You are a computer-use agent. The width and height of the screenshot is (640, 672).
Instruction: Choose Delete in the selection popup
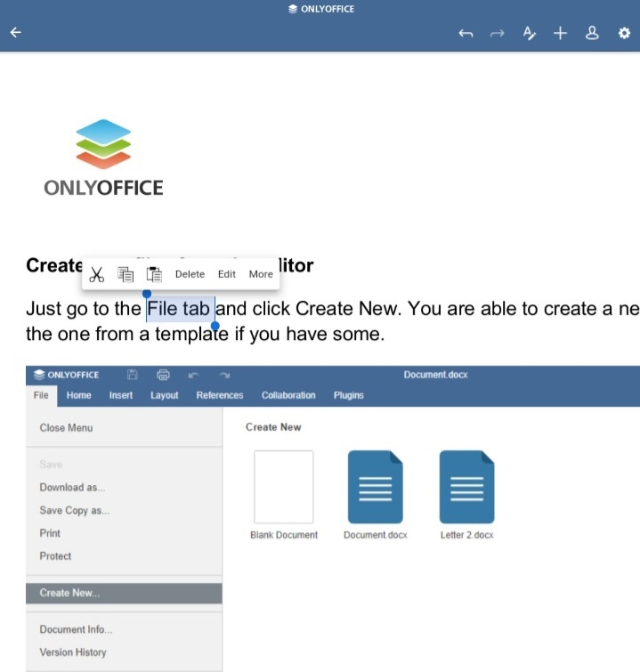point(190,274)
